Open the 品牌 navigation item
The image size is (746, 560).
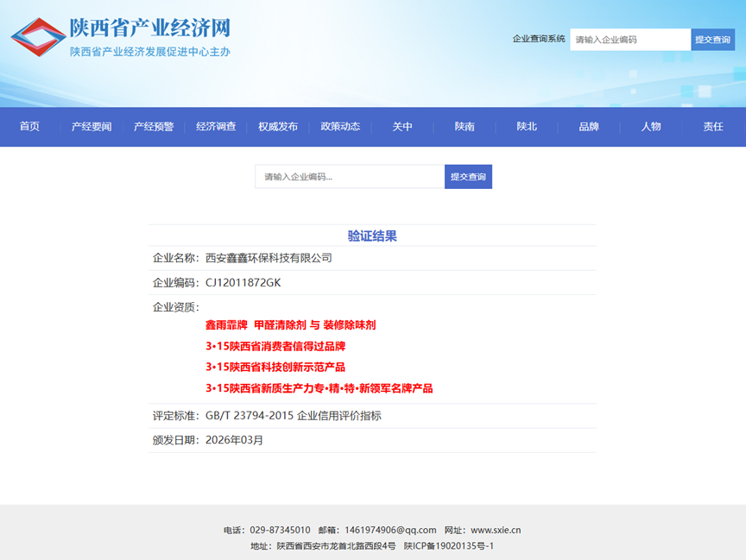tap(589, 127)
